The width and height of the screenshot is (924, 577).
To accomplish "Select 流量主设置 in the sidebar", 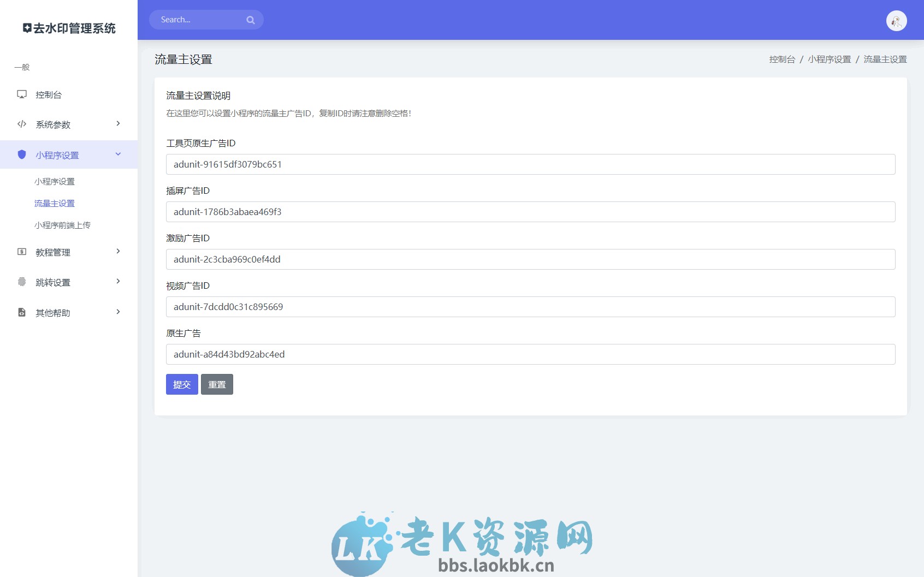I will click(x=54, y=203).
